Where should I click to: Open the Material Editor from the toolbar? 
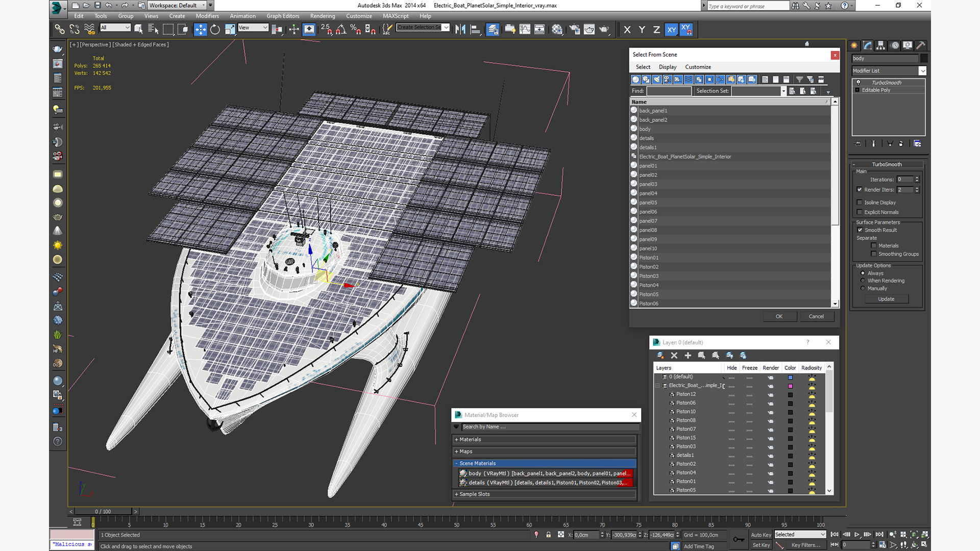pos(557,29)
